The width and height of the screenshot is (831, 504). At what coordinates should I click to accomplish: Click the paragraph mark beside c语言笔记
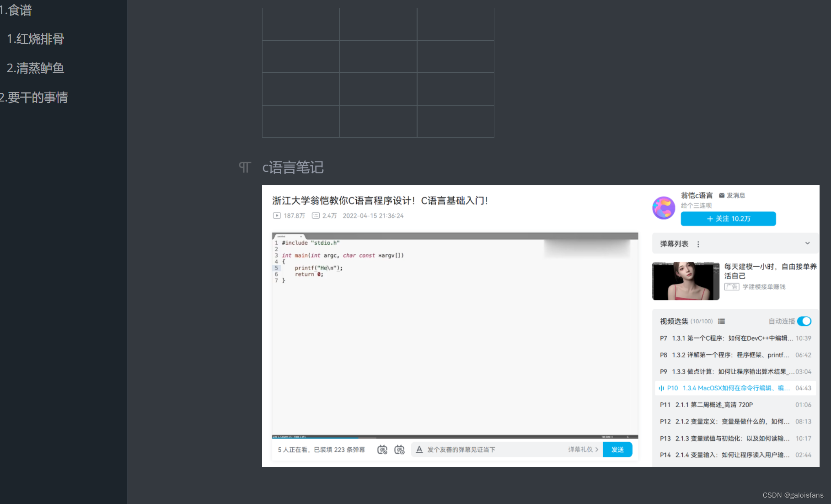click(244, 167)
